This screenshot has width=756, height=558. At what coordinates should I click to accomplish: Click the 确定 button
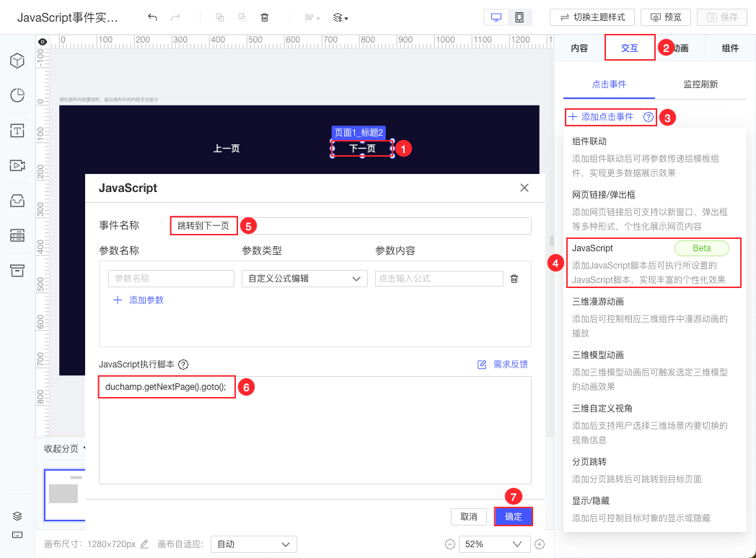coord(514,517)
